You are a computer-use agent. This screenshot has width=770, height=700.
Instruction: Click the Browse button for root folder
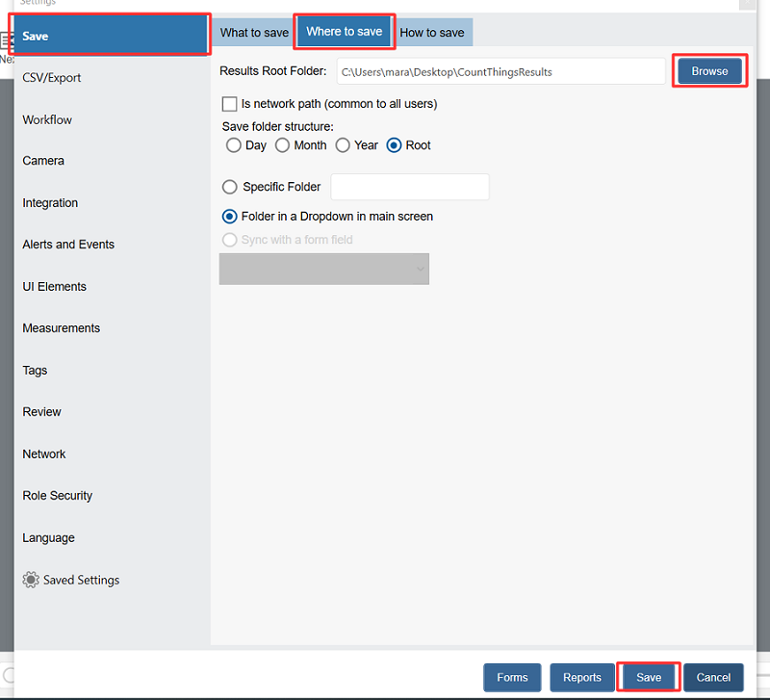(x=709, y=71)
